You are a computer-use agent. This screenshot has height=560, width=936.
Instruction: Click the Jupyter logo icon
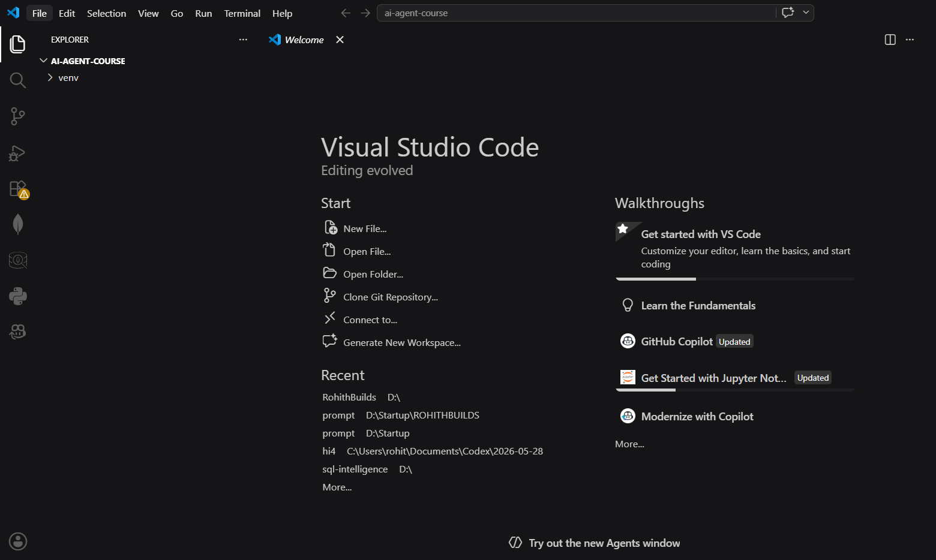click(628, 377)
